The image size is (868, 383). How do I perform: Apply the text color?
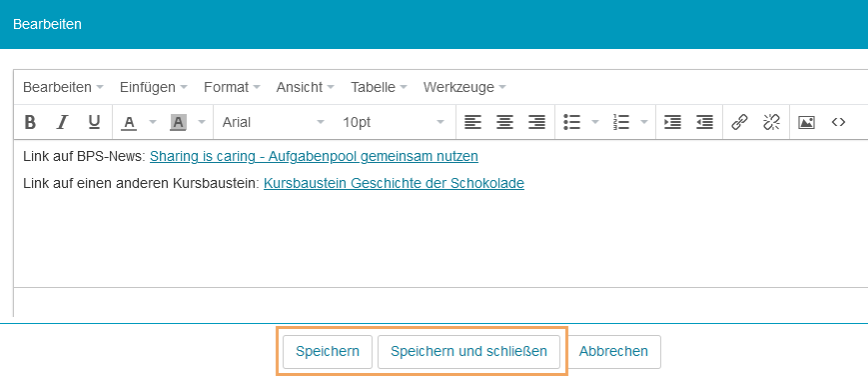click(x=130, y=122)
